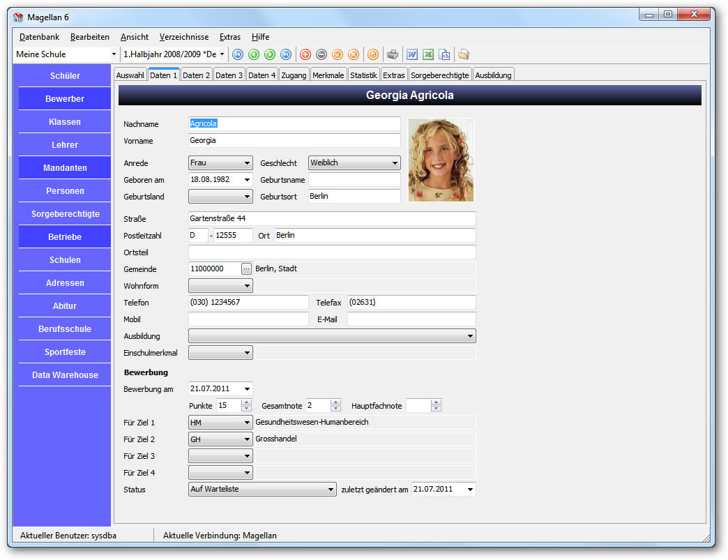Refresh data with orange circular arrow icon

pyautogui.click(x=373, y=54)
